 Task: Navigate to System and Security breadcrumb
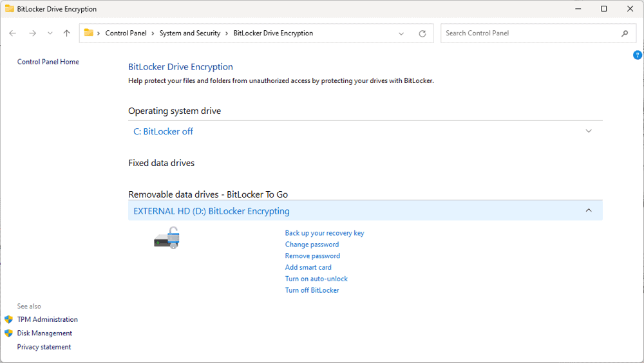[190, 33]
